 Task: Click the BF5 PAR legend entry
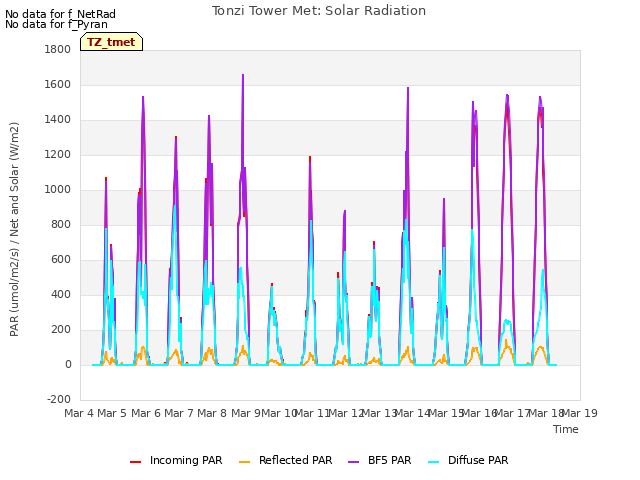(380, 460)
